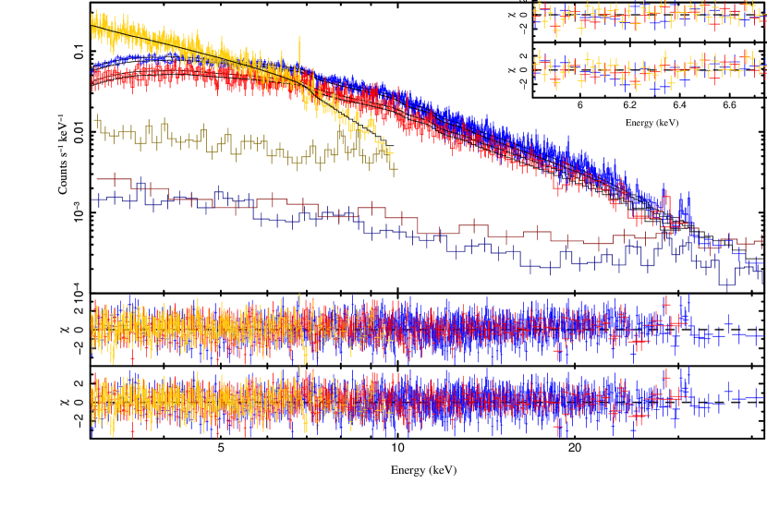The width and height of the screenshot is (767, 532).
Task: Click the inset plot's "Energy (keV)" axis label
Action: (x=652, y=123)
